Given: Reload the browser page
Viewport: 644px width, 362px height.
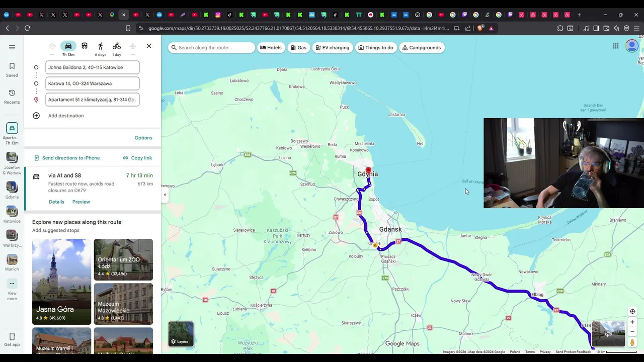Looking at the screenshot, I should coord(28,28).
